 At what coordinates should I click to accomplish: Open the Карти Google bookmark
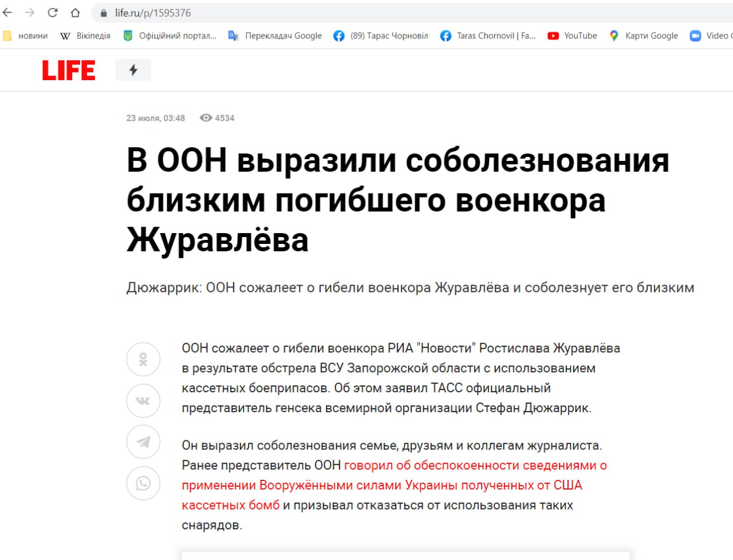644,36
